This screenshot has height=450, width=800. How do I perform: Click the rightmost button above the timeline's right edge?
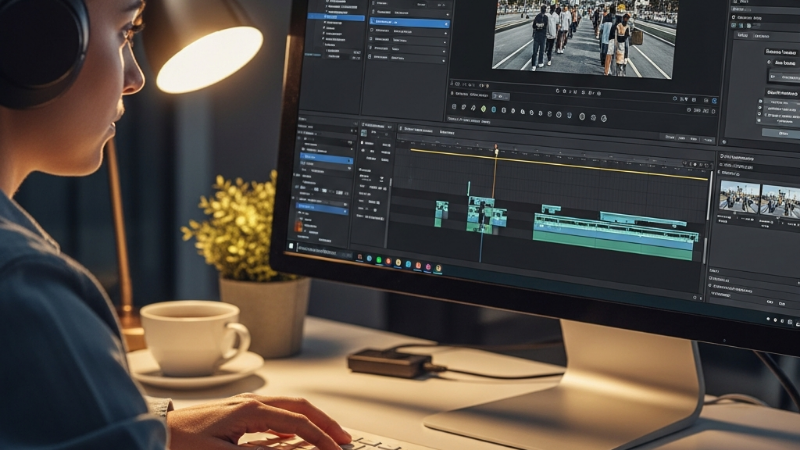pos(707,139)
